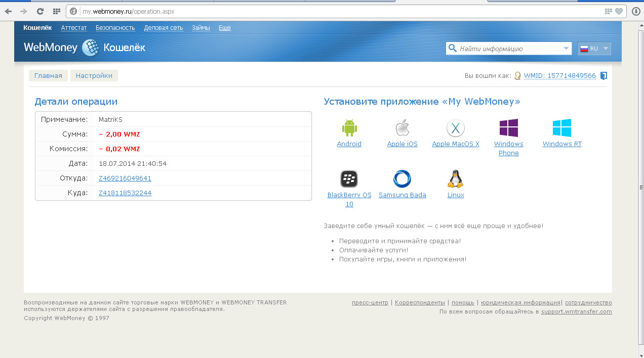Click the Samsung Bada circle icon
The height and width of the screenshot is (358, 644).
[402, 179]
